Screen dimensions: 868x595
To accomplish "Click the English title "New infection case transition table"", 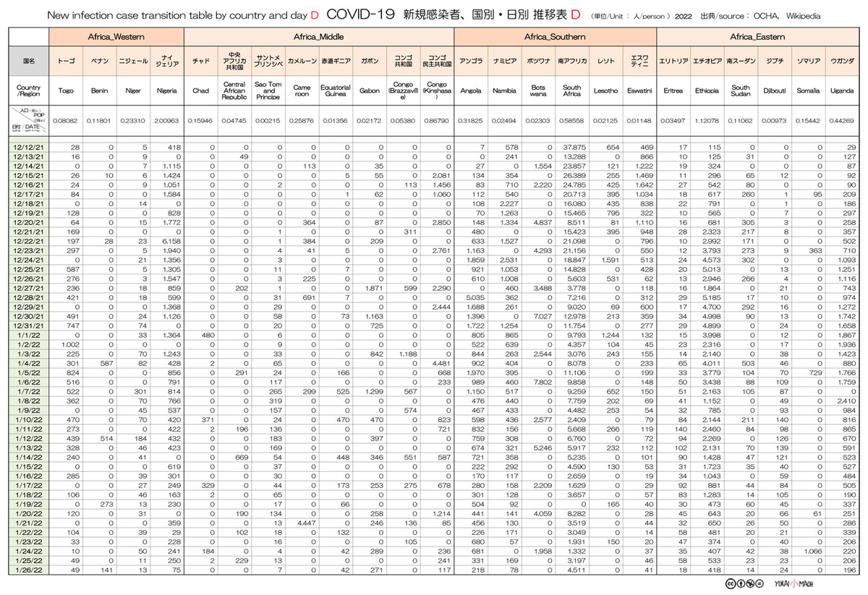I will point(129,15).
